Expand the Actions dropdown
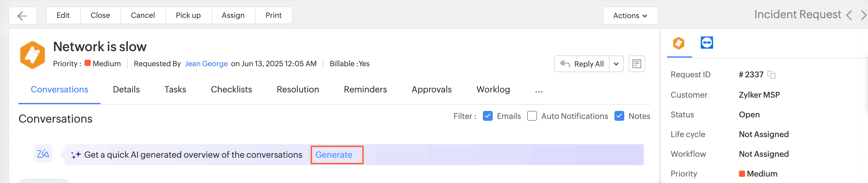Screen dimensions: 868x183 [630, 16]
